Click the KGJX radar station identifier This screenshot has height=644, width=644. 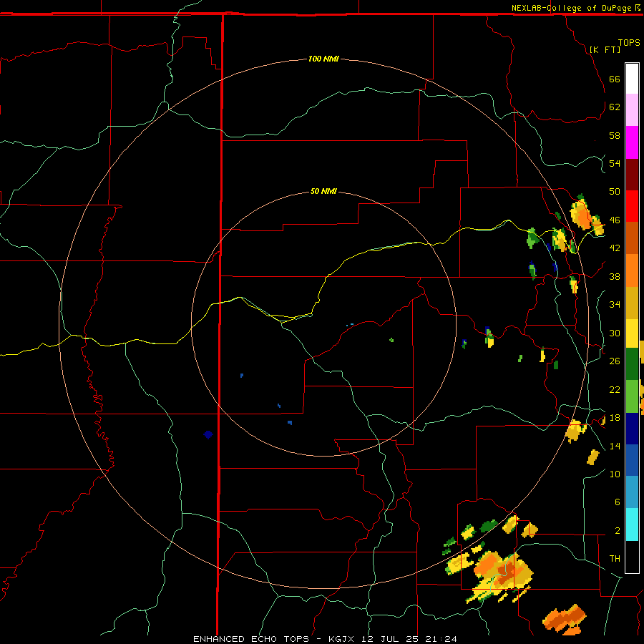click(341, 639)
